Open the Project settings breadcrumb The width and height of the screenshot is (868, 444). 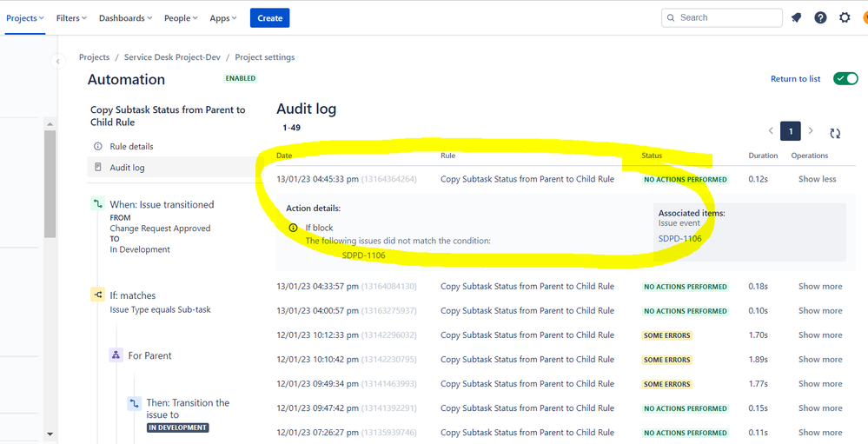[265, 57]
